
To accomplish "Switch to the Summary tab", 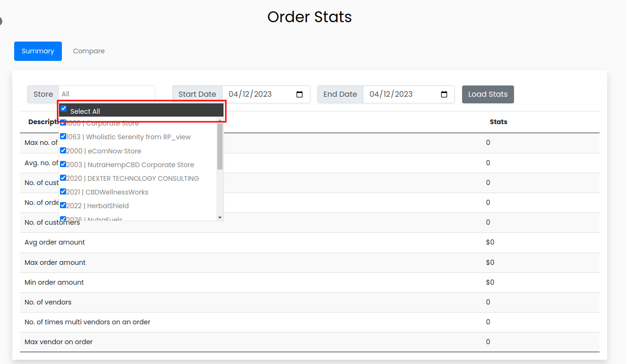I will (x=38, y=51).
